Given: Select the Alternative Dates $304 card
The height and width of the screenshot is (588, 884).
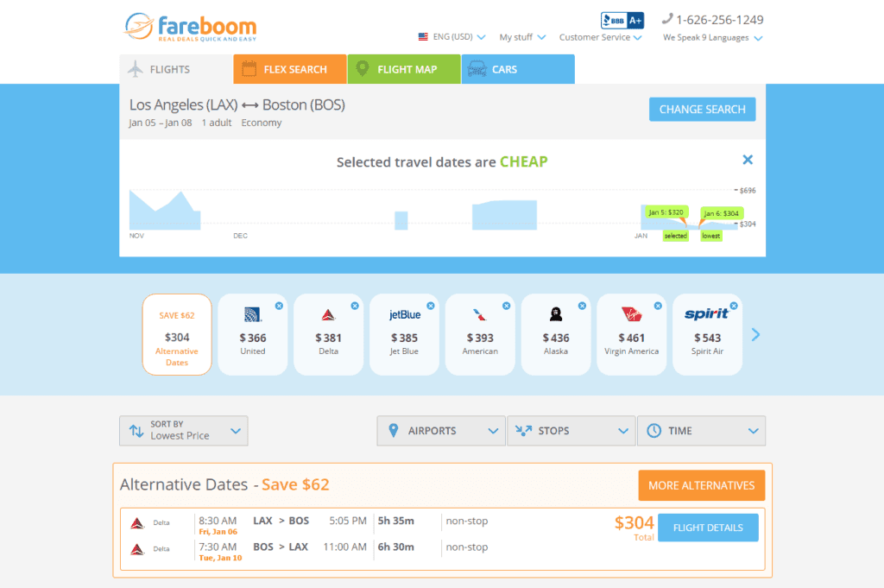Looking at the screenshot, I should (x=177, y=334).
